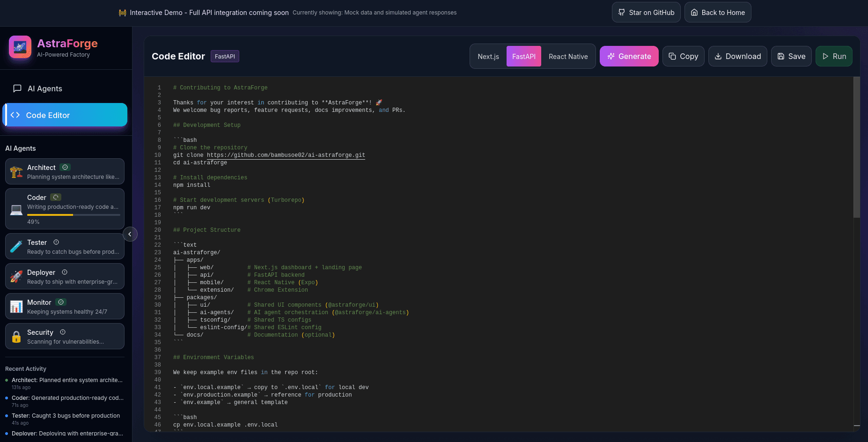Click the Security padlock icon

pyautogui.click(x=16, y=336)
